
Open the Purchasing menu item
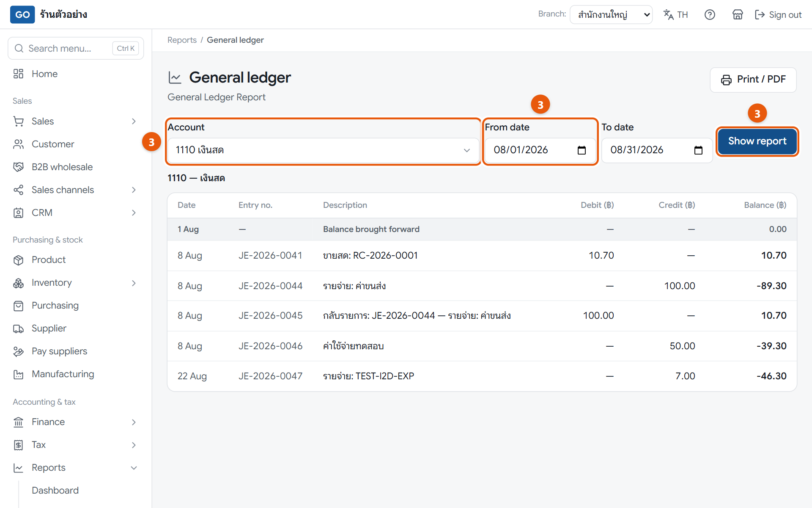pos(55,306)
